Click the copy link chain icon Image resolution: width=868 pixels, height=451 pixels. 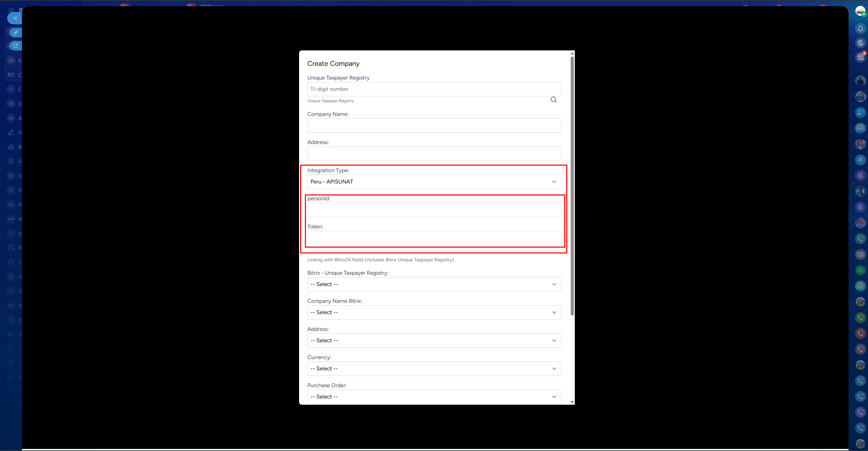16,33
